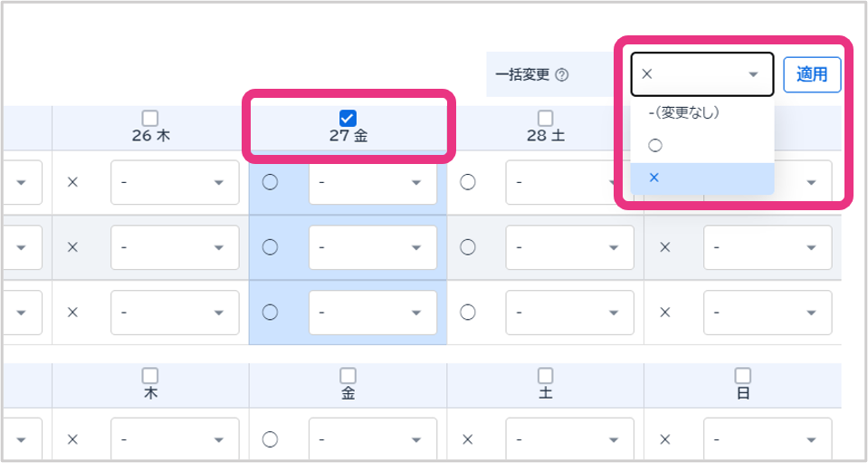Expand third row dropdown under 26 木
This screenshot has width=868, height=463.
(175, 312)
